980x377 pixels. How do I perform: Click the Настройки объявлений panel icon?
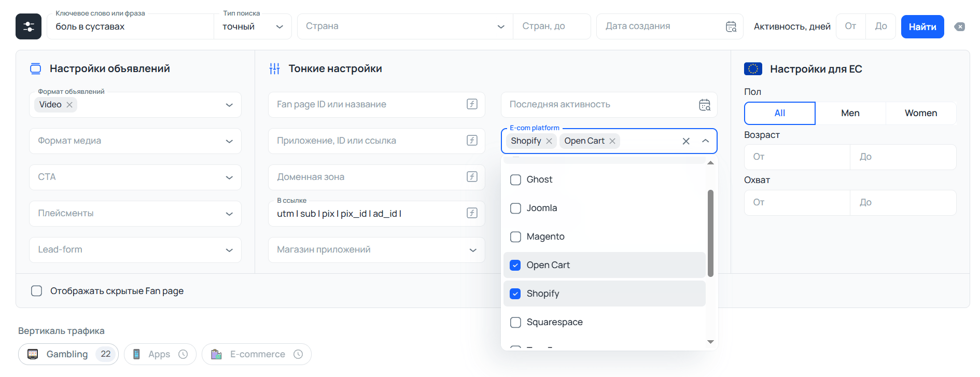[35, 68]
